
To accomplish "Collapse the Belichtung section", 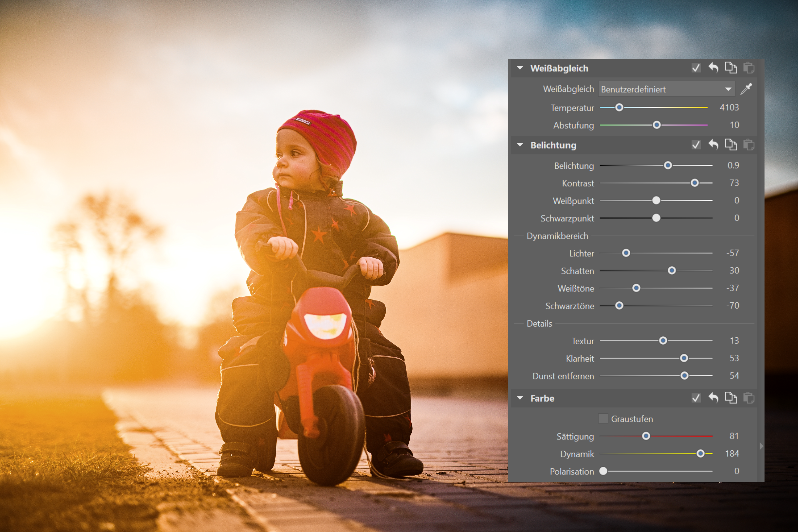I will (x=520, y=145).
